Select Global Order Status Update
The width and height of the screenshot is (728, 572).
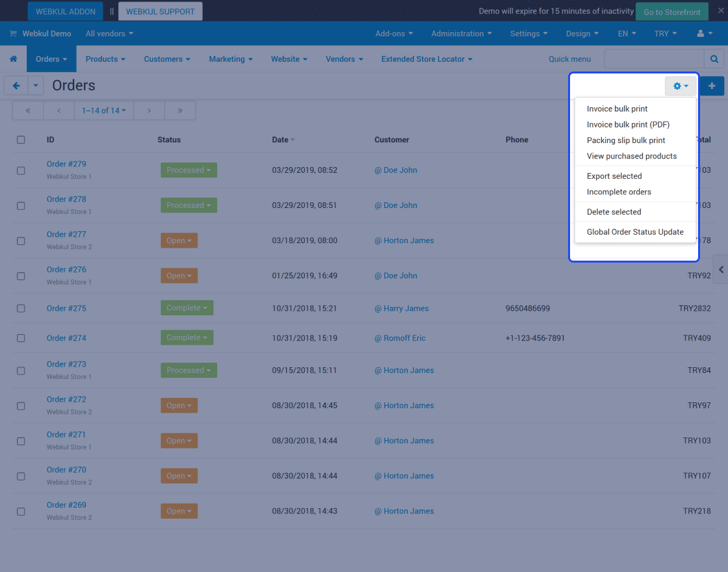point(635,231)
